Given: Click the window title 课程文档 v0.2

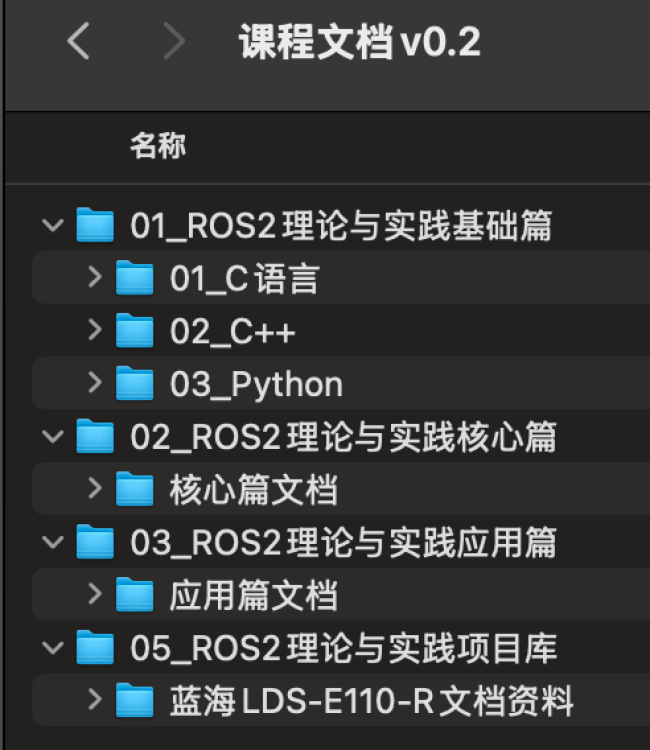Looking at the screenshot, I should pos(360,42).
